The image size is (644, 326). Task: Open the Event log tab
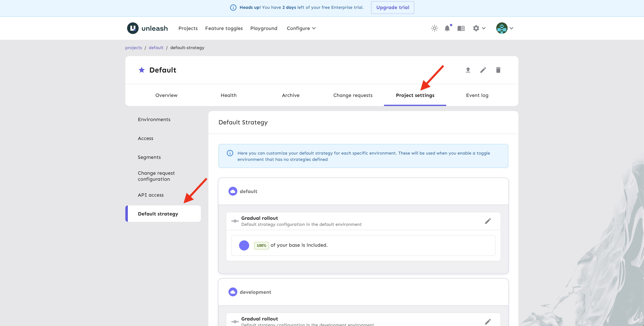pyautogui.click(x=477, y=95)
